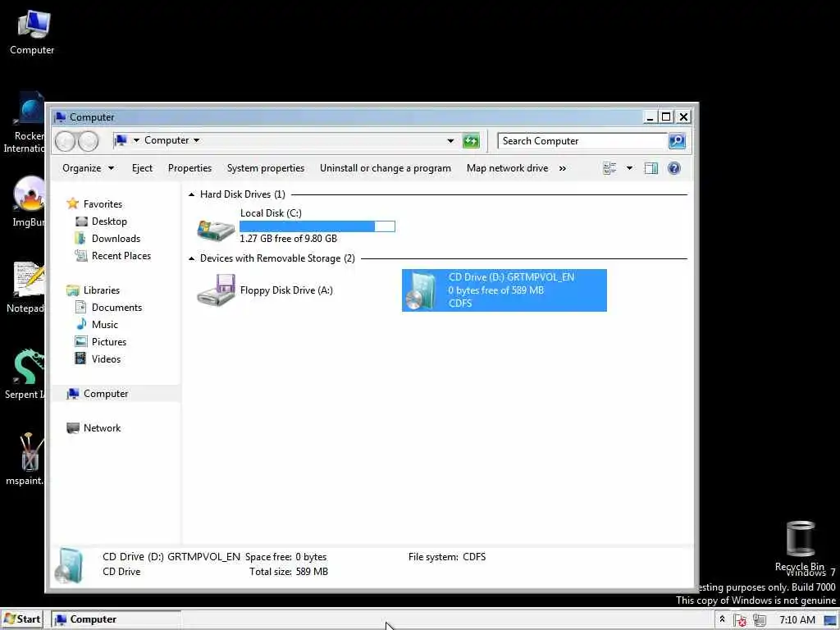Change view using the view icon
840x630 pixels.
pos(609,168)
